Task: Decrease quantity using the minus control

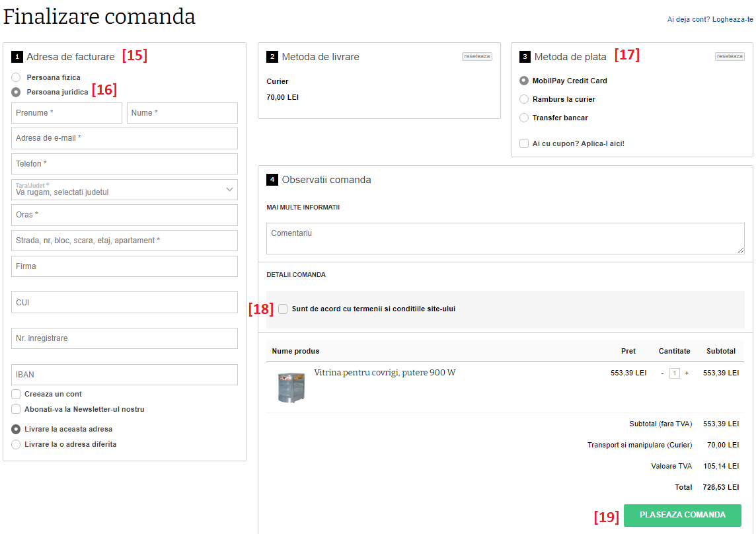Action: [x=663, y=373]
